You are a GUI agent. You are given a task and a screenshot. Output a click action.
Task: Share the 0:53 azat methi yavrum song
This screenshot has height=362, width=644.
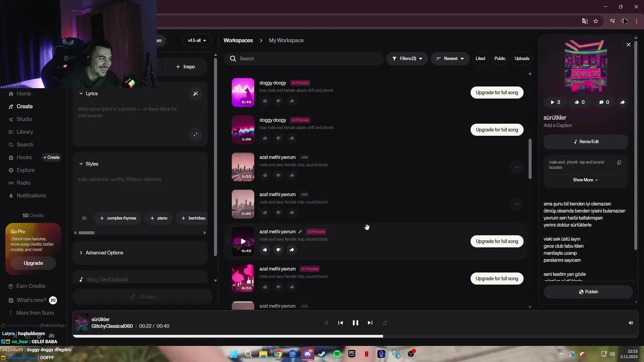point(292,287)
